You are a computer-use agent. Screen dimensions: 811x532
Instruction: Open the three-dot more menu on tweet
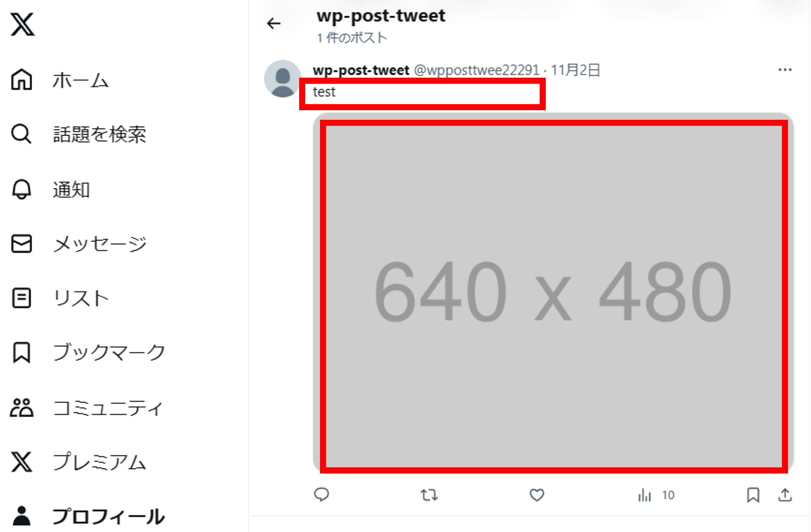785,70
